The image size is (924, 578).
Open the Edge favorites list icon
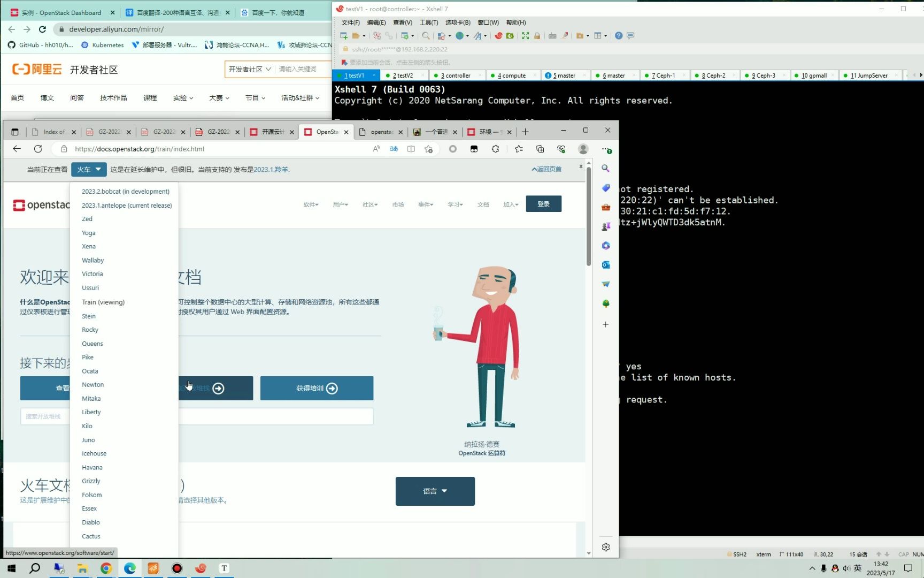[x=518, y=149]
